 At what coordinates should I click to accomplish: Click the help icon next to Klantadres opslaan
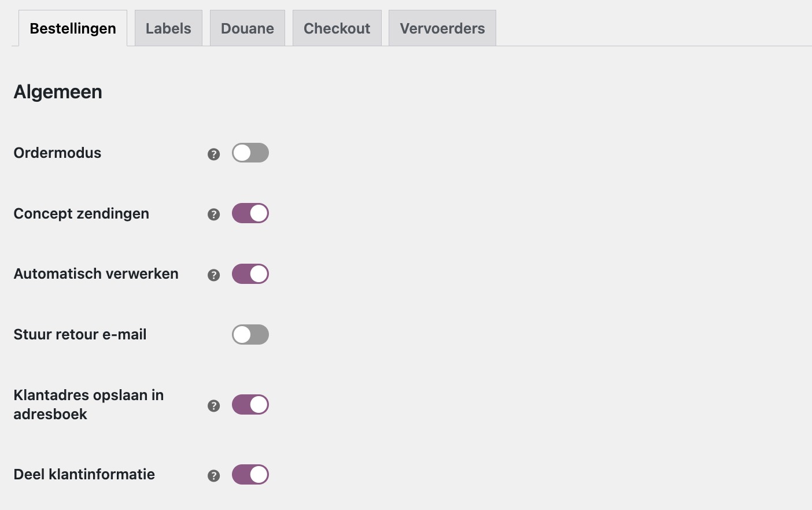214,405
